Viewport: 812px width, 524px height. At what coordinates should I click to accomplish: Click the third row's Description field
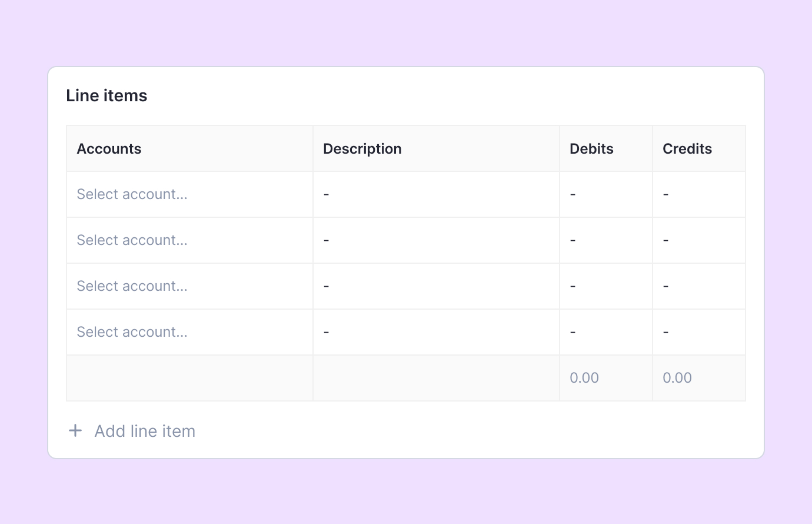click(436, 286)
